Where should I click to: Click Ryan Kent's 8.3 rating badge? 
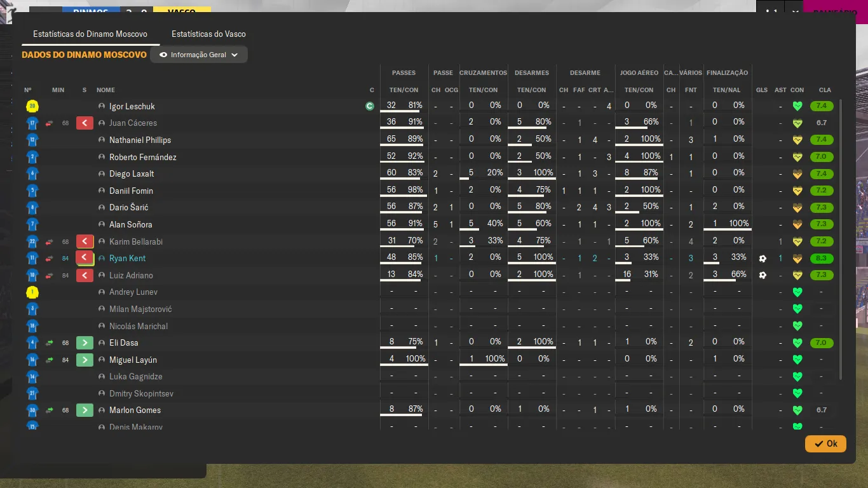pyautogui.click(x=822, y=259)
